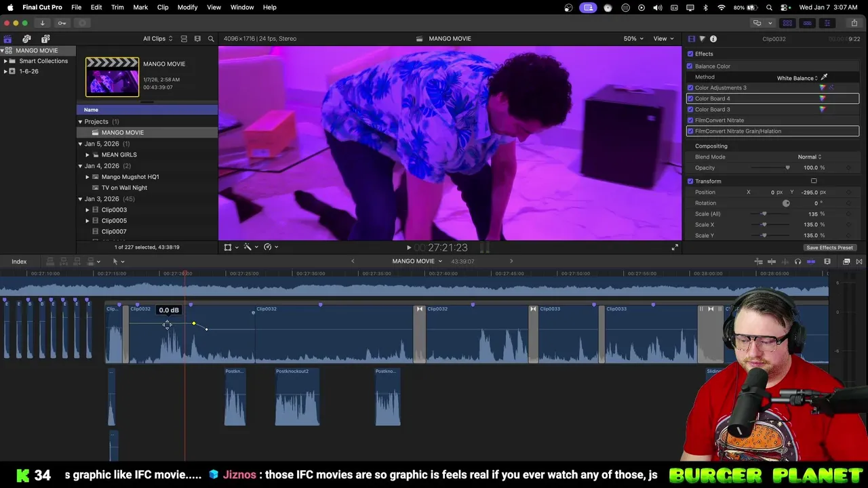Open the timeline select tool dropdown

point(118,262)
